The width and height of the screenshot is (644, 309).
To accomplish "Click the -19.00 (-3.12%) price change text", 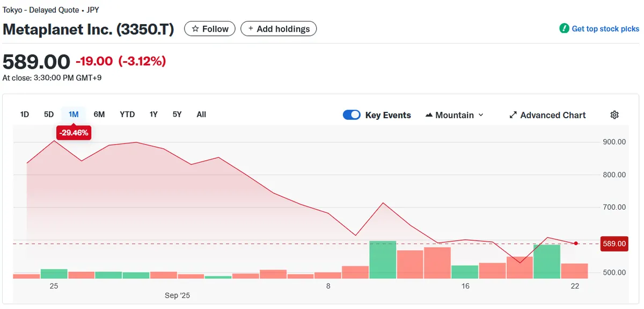I will pyautogui.click(x=121, y=61).
